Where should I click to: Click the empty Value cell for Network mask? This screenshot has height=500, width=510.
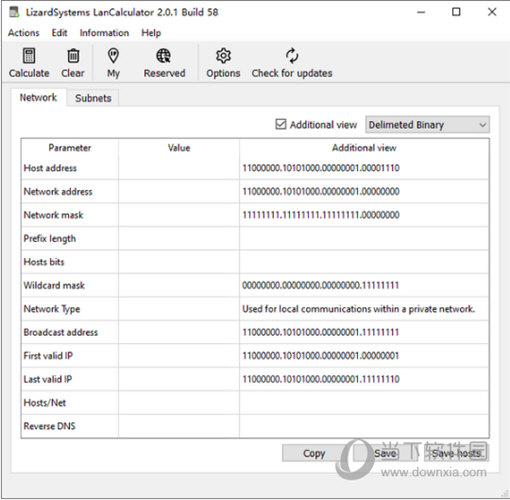coord(179,215)
